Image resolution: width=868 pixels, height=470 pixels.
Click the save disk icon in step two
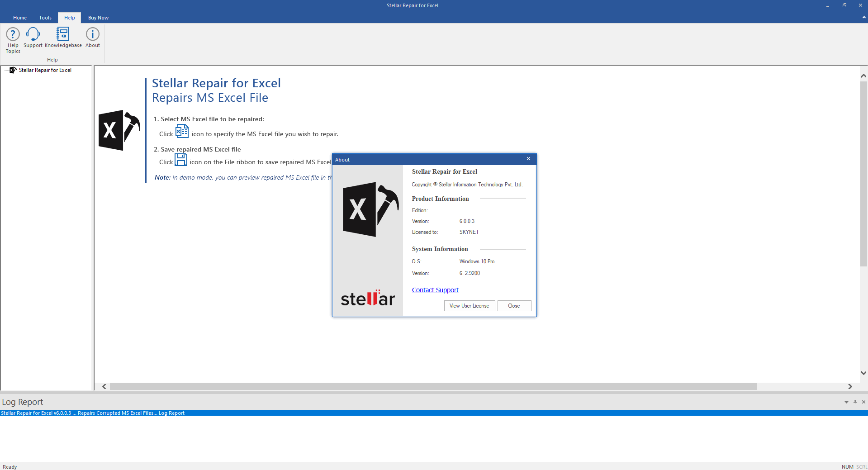pos(181,160)
